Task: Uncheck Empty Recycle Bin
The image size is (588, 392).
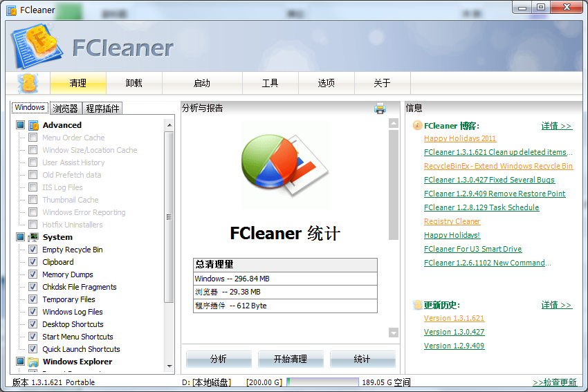Action: (x=33, y=249)
